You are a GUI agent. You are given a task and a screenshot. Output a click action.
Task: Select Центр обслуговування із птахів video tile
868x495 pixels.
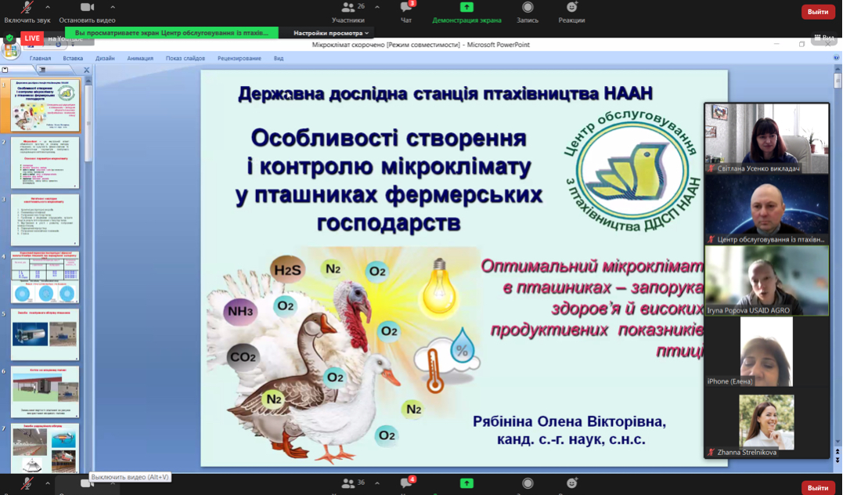pos(767,209)
